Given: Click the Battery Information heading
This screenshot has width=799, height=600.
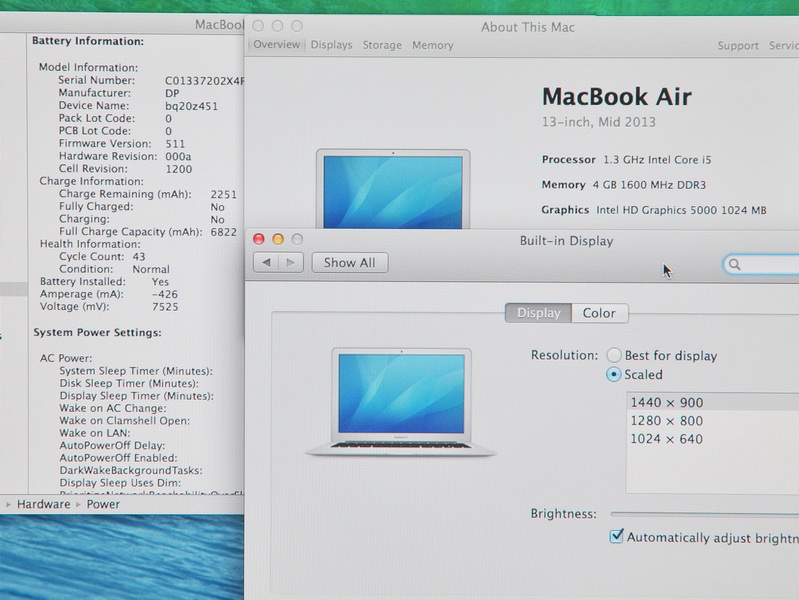Looking at the screenshot, I should pyautogui.click(x=88, y=41).
